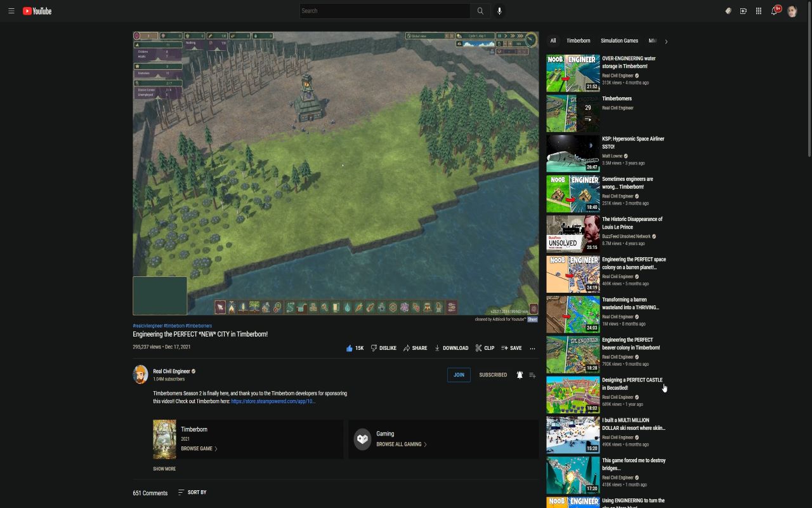Expand description with SHOW MORE
Viewport: 812px width, 508px height.
[164, 469]
